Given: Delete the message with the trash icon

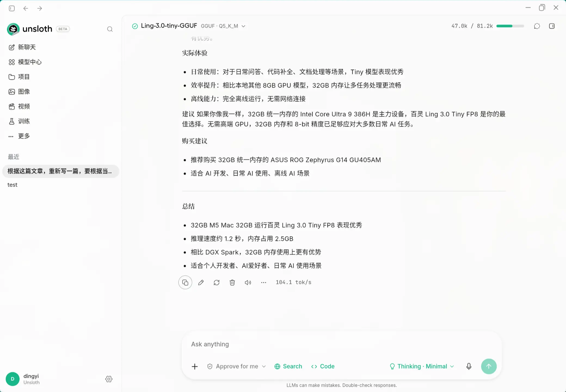Looking at the screenshot, I should tap(232, 283).
